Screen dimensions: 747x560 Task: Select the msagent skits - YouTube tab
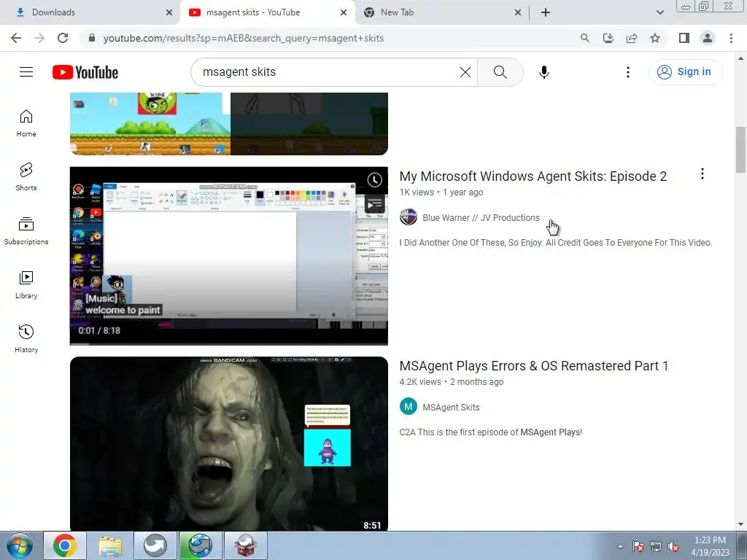coord(268,12)
